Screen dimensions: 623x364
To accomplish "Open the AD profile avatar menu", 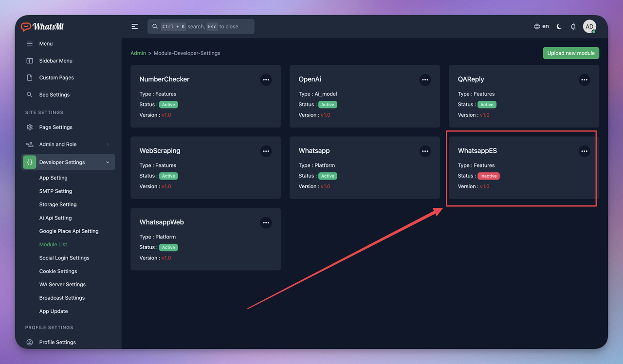I will click(589, 26).
